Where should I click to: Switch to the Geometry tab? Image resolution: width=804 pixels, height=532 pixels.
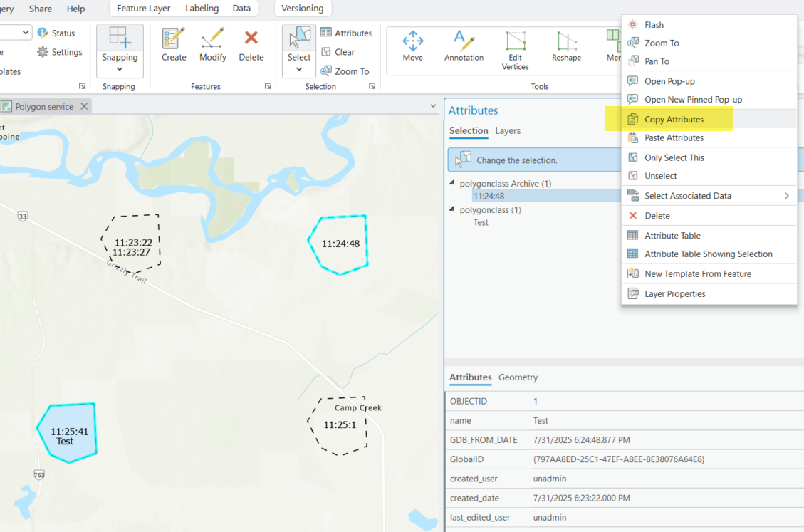click(518, 377)
